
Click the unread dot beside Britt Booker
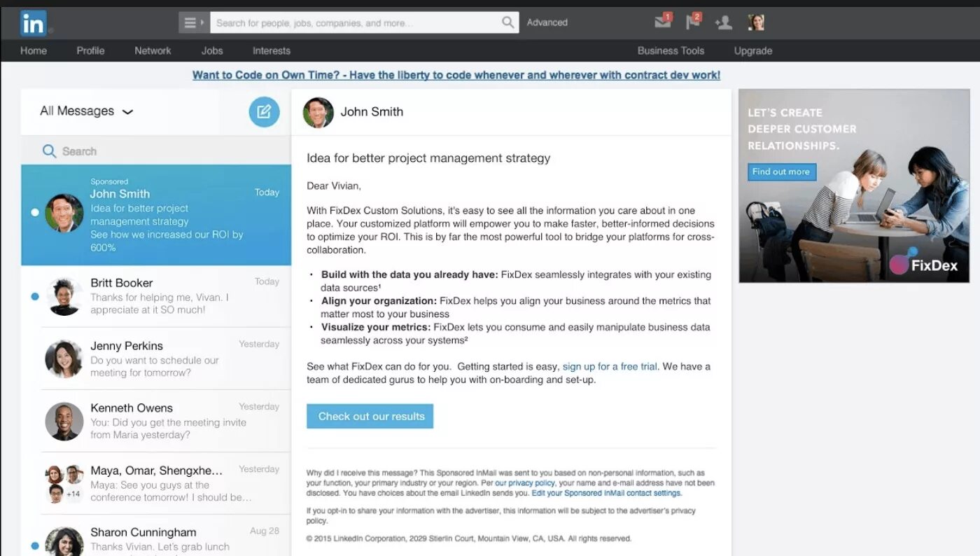(x=35, y=296)
